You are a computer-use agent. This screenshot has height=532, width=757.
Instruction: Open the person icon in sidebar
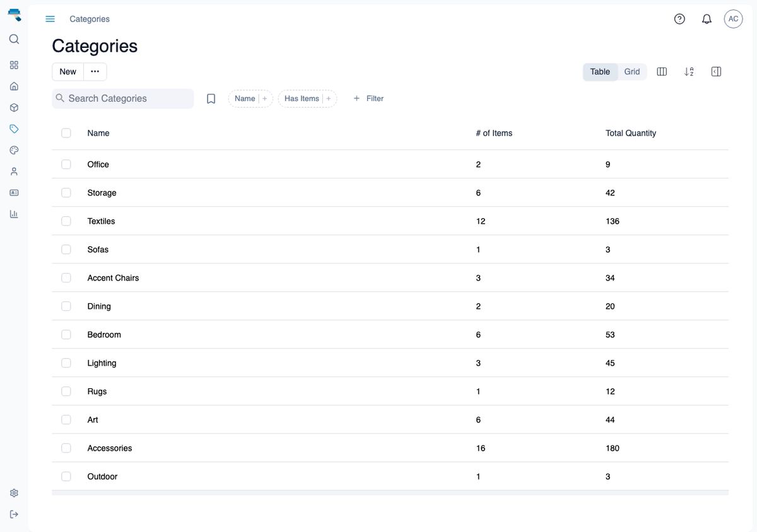tap(14, 171)
